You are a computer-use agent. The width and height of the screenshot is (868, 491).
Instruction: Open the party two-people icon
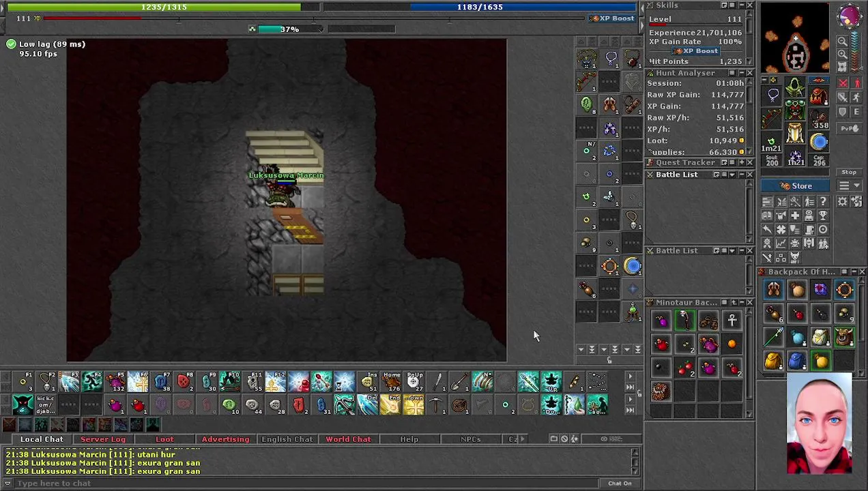[x=824, y=243]
